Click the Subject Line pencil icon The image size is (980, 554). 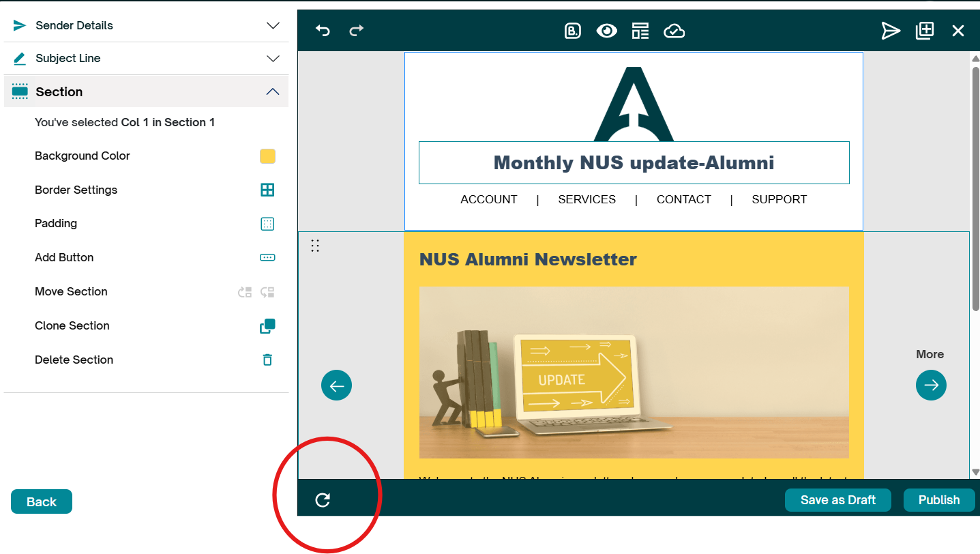[x=20, y=59]
